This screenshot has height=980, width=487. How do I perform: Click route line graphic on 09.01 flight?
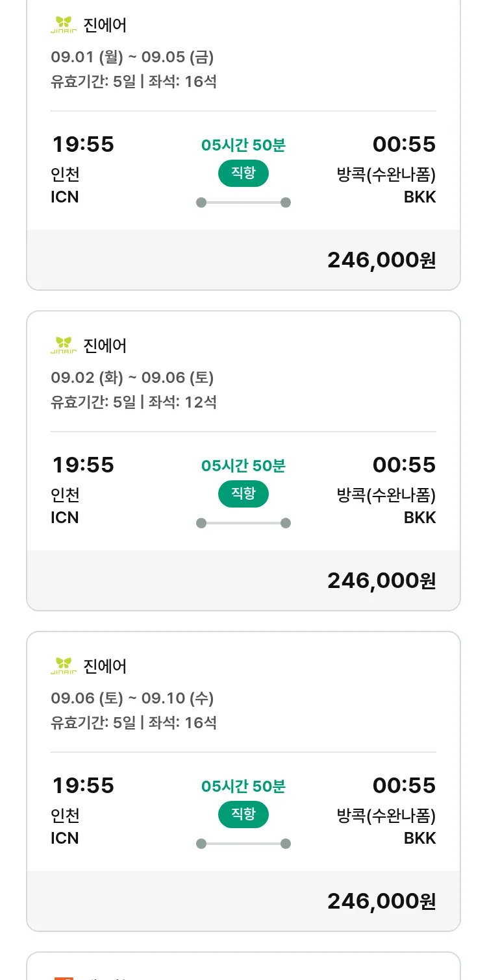coord(243,202)
